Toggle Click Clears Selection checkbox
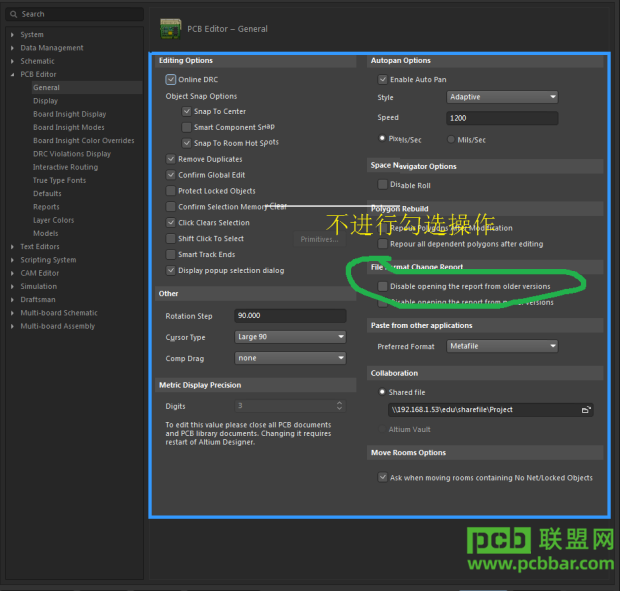 coord(170,223)
